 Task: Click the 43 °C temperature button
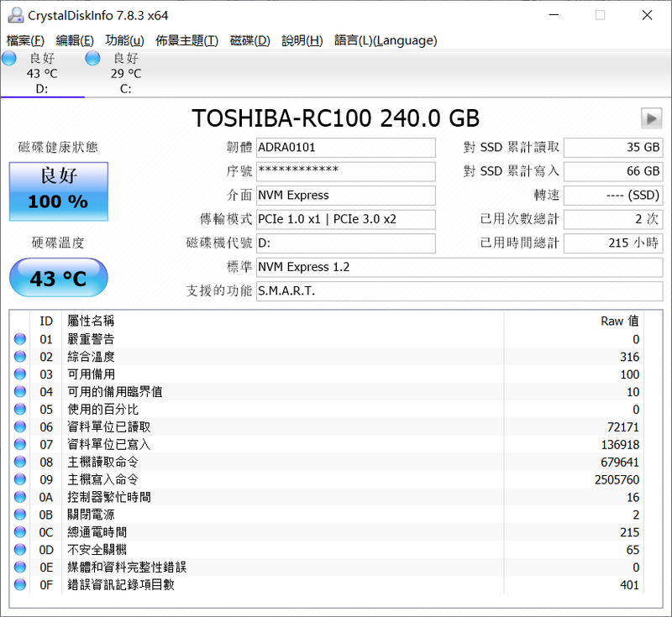[x=59, y=279]
